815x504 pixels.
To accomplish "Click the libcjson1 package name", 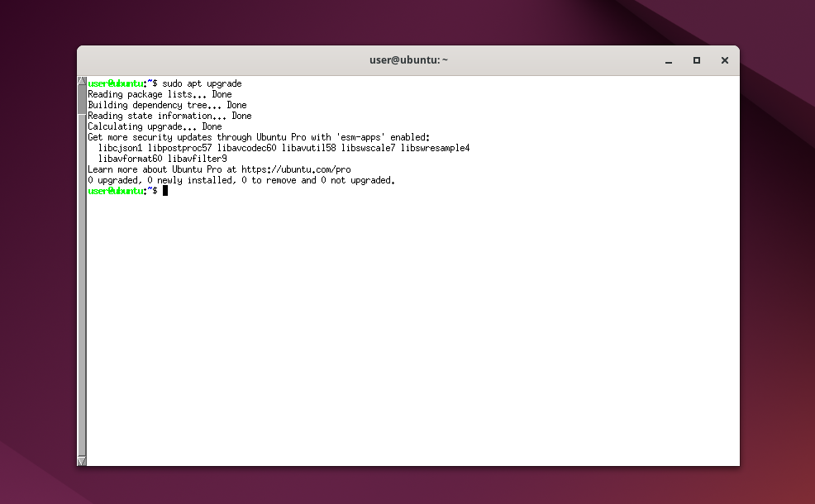I will pyautogui.click(x=120, y=148).
